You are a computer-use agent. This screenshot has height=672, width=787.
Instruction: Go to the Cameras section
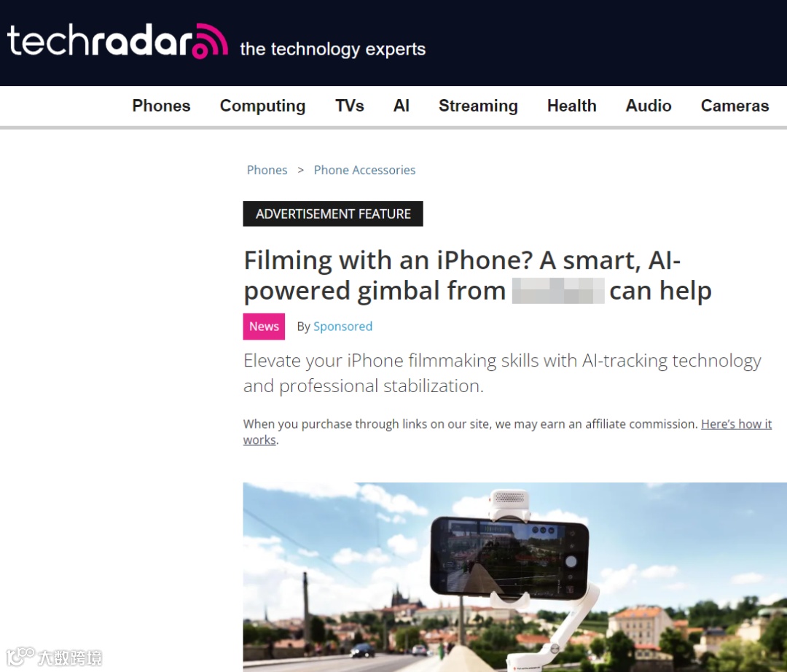735,106
